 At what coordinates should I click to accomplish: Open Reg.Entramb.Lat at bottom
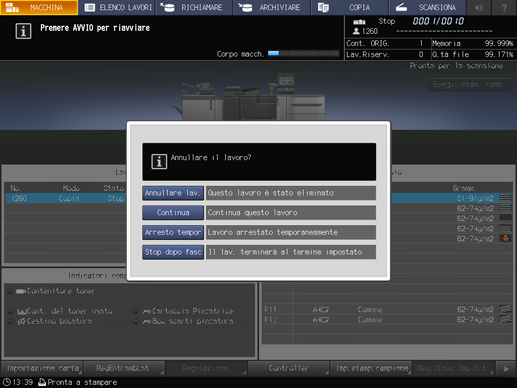pyautogui.click(x=124, y=368)
